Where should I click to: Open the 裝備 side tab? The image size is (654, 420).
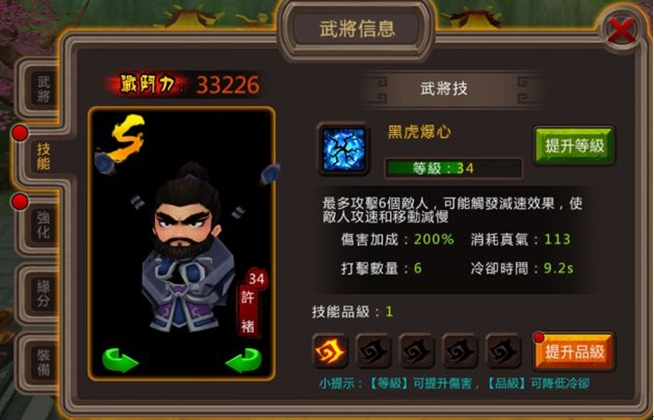click(x=43, y=362)
